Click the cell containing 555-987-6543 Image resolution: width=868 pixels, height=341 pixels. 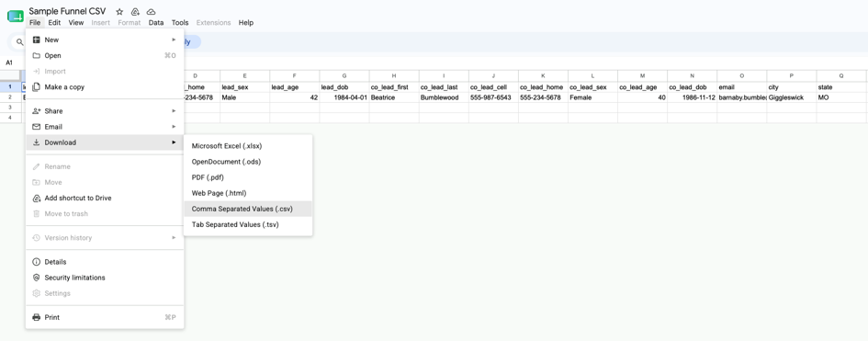(493, 97)
